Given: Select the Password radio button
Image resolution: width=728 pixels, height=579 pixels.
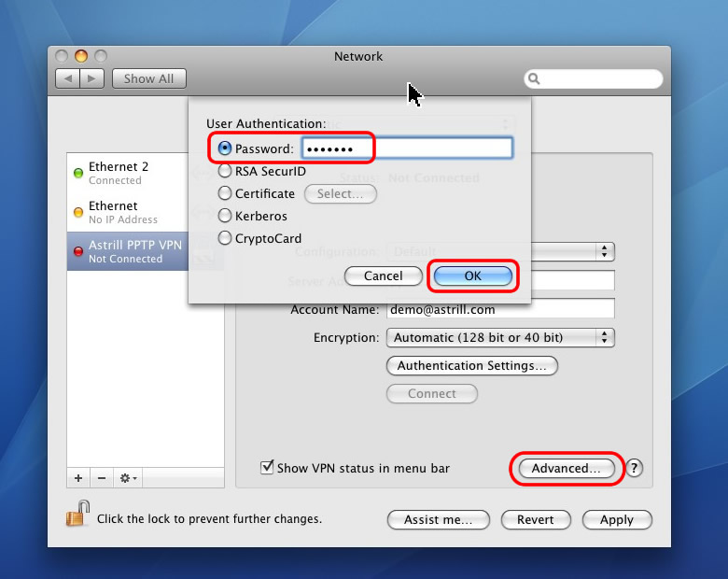Looking at the screenshot, I should (x=224, y=148).
